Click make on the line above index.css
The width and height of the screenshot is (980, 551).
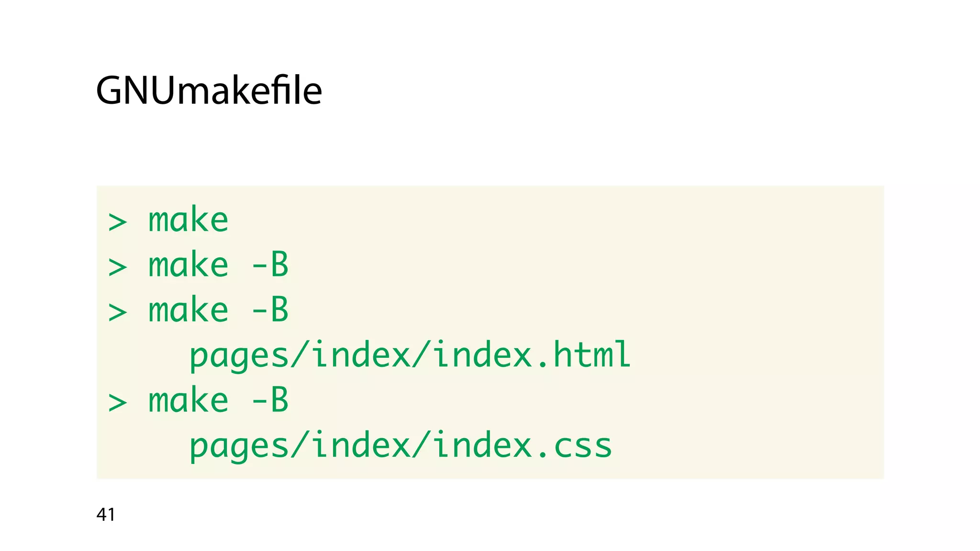[x=188, y=401]
